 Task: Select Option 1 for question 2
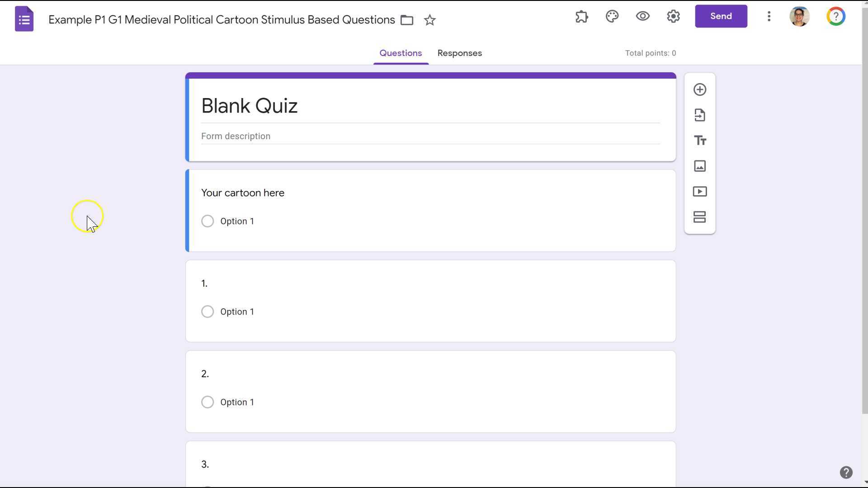(208, 402)
